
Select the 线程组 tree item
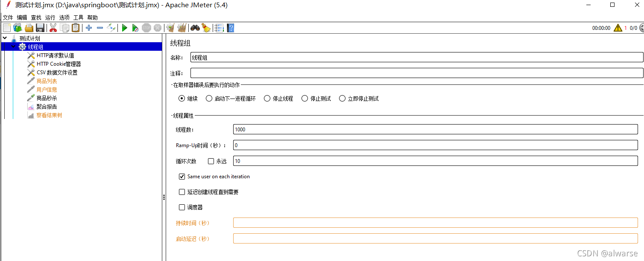point(35,47)
